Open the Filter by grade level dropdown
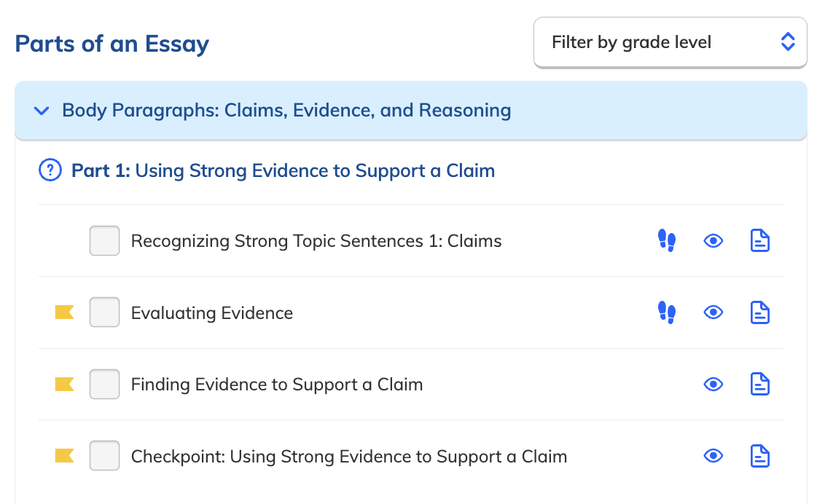This screenshot has width=825, height=504. 670,42
